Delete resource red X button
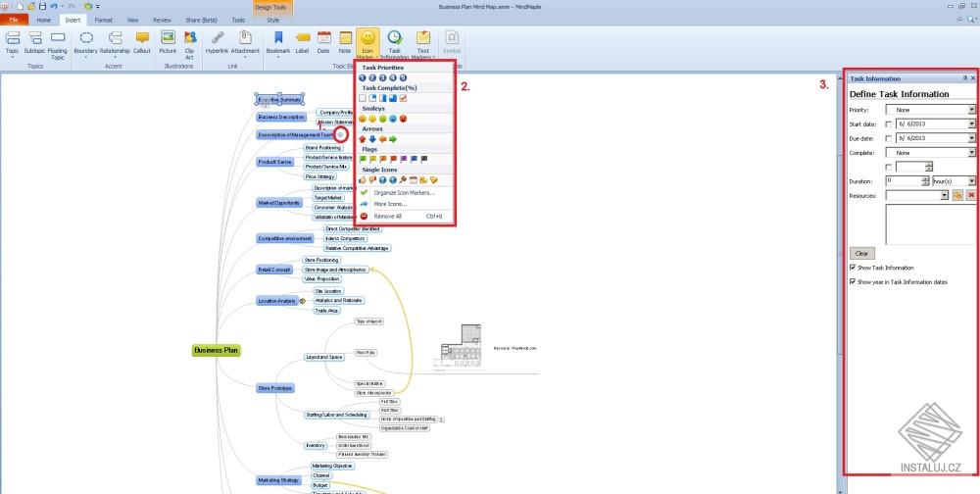This screenshot has width=980, height=494. tap(971, 196)
